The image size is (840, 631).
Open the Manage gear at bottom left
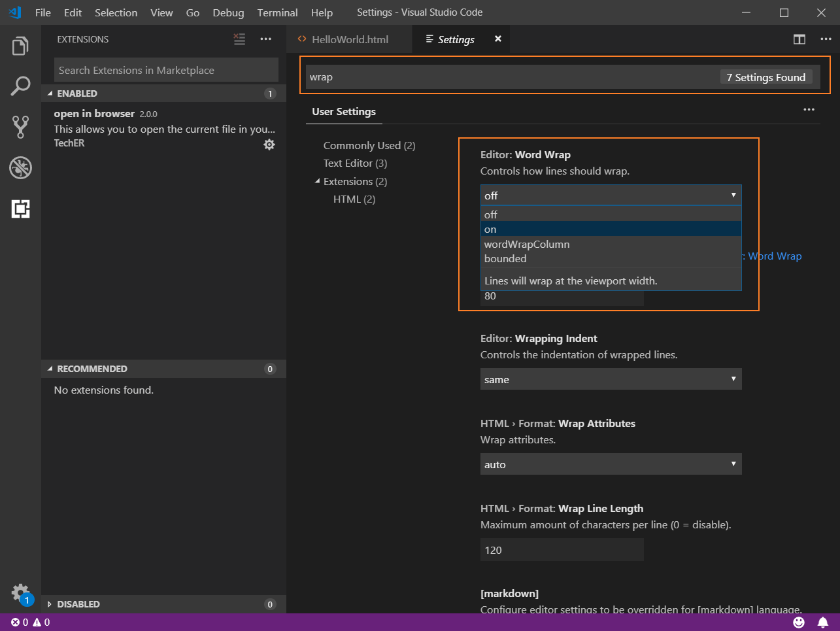click(20, 593)
